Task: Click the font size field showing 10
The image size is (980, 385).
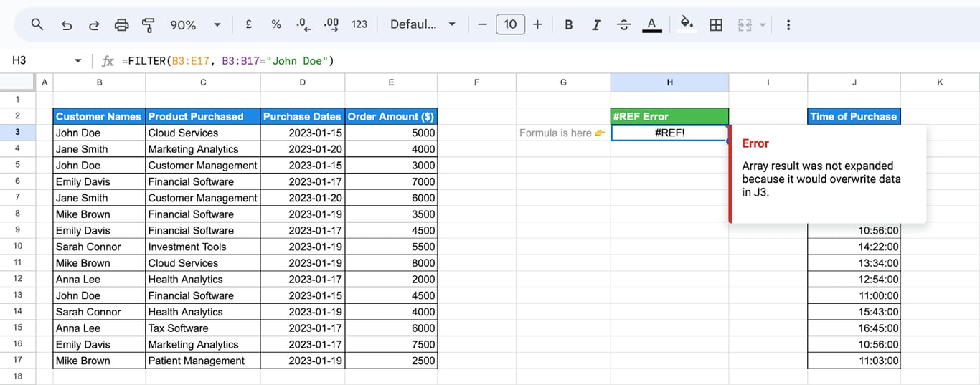Action: click(510, 24)
